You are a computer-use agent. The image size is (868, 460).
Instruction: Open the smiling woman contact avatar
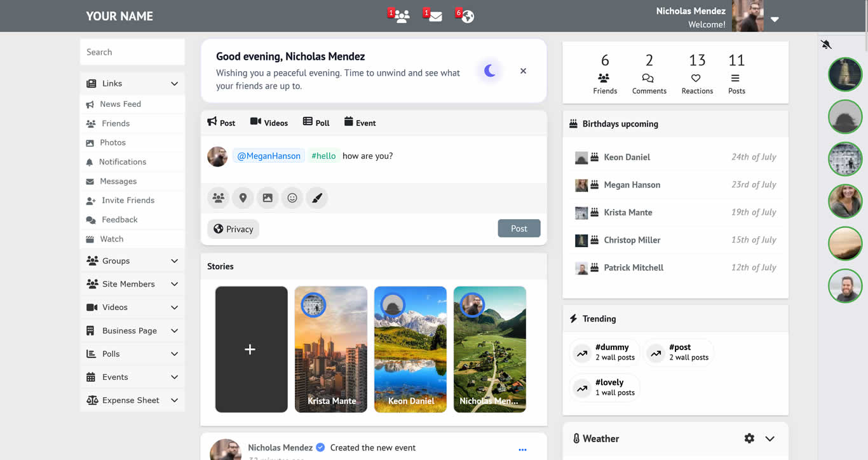click(x=845, y=201)
